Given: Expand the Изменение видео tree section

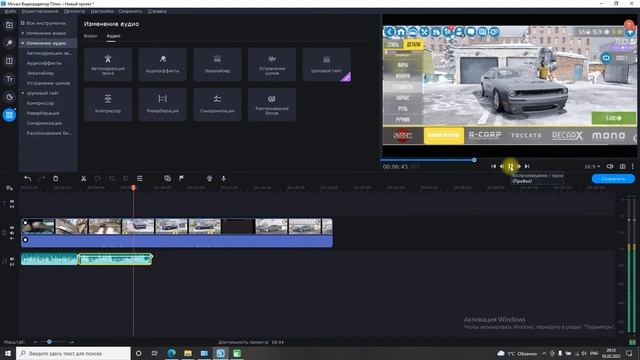Looking at the screenshot, I should (x=23, y=33).
